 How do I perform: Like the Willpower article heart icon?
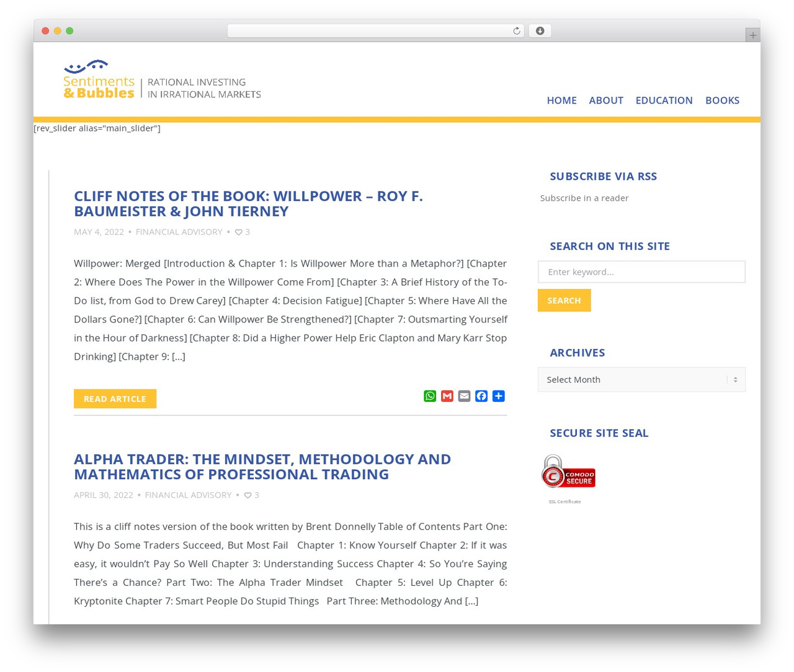[239, 232]
